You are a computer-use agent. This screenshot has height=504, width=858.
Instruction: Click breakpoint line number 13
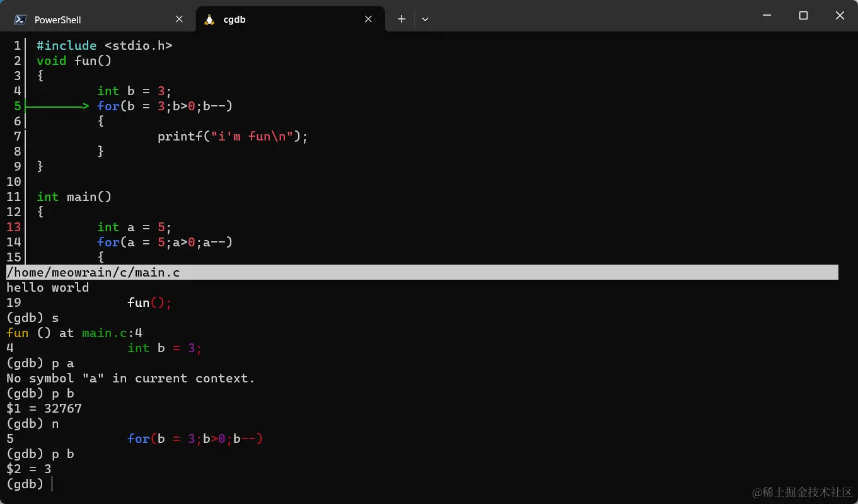(14, 227)
